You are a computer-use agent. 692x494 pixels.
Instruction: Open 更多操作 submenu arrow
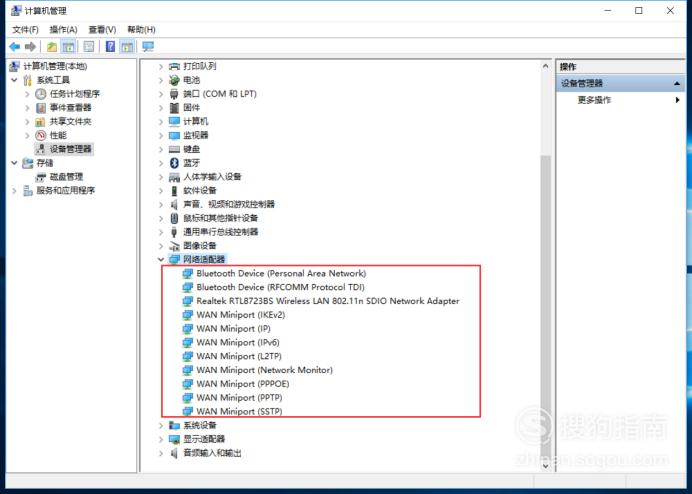pyautogui.click(x=677, y=100)
